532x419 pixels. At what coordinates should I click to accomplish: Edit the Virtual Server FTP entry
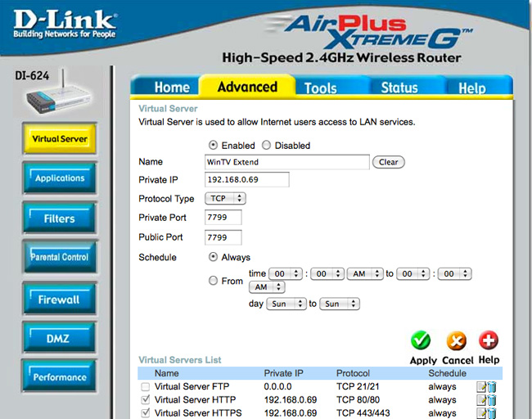[481, 386]
